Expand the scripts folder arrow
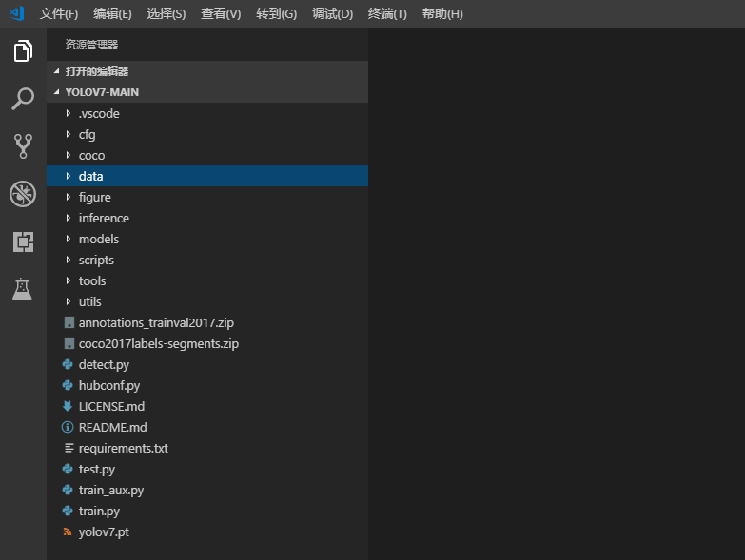The image size is (745, 560). (69, 260)
